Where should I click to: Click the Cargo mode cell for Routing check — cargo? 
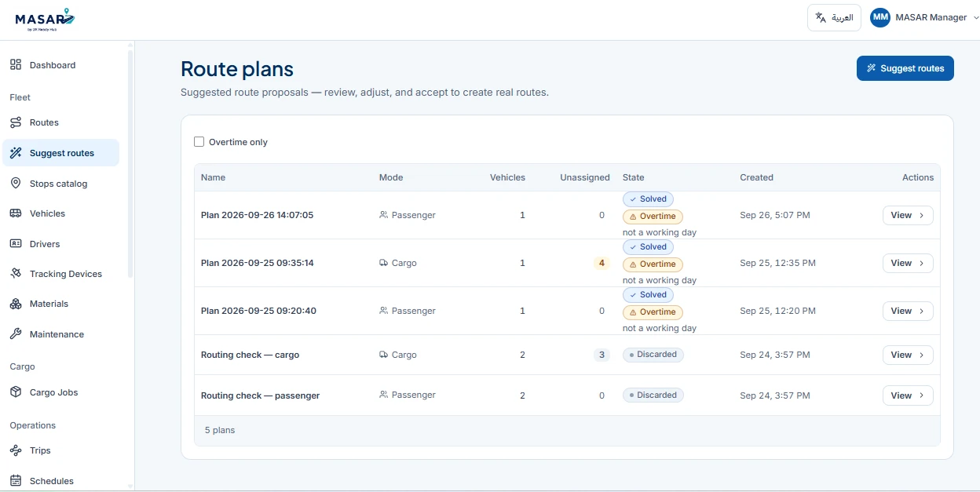click(398, 355)
